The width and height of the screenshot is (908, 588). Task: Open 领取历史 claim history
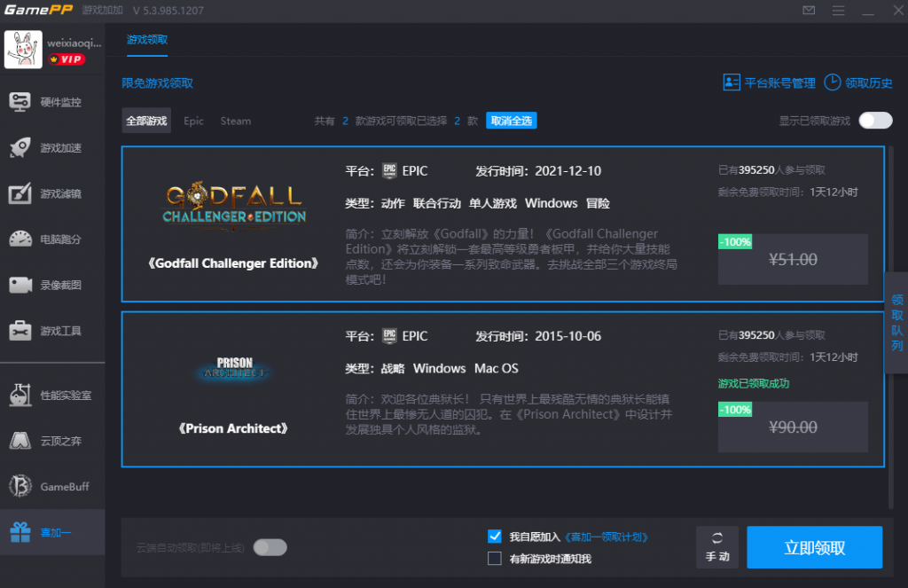(x=858, y=82)
